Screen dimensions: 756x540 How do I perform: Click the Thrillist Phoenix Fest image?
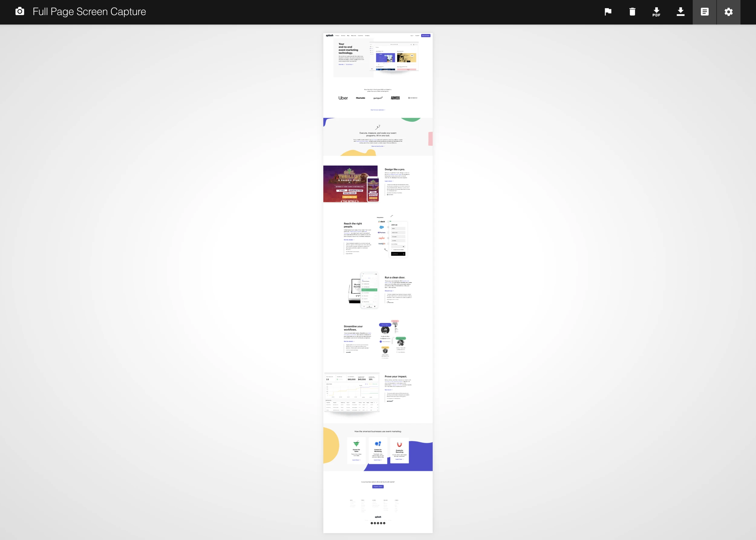[x=350, y=184]
